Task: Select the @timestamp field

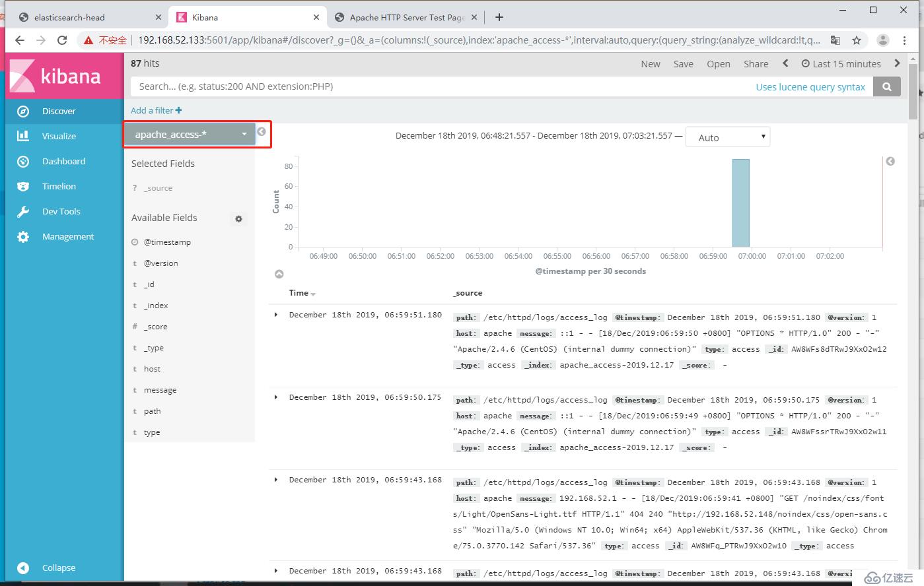Action: 167,242
